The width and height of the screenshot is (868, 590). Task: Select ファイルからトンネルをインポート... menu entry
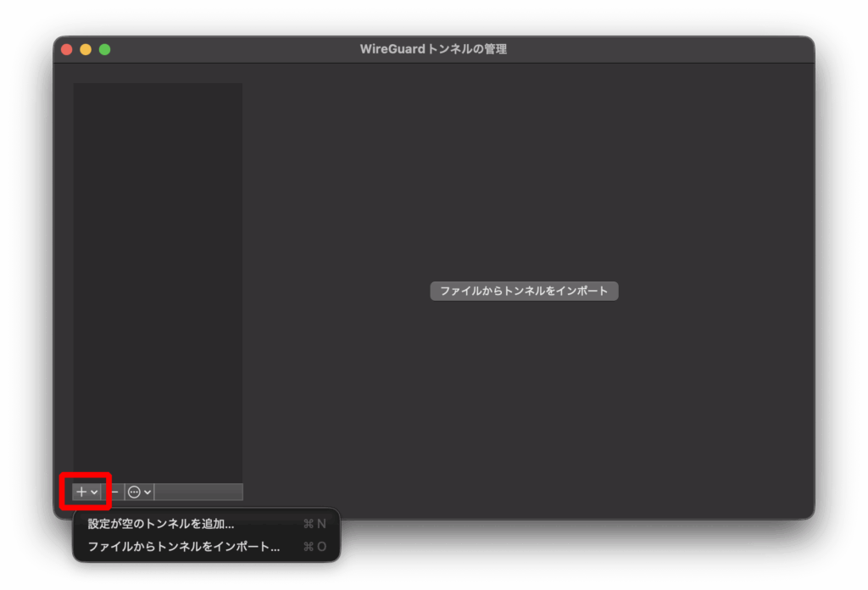[x=183, y=547]
